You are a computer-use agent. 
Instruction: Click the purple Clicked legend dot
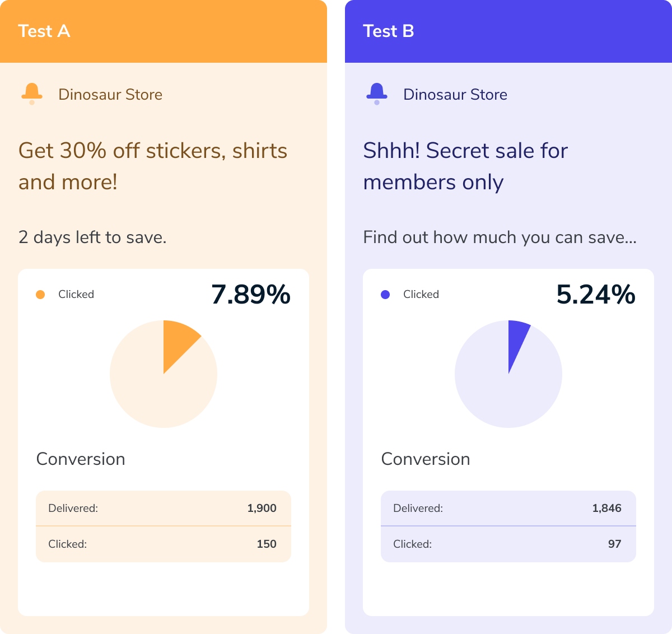pos(385,295)
